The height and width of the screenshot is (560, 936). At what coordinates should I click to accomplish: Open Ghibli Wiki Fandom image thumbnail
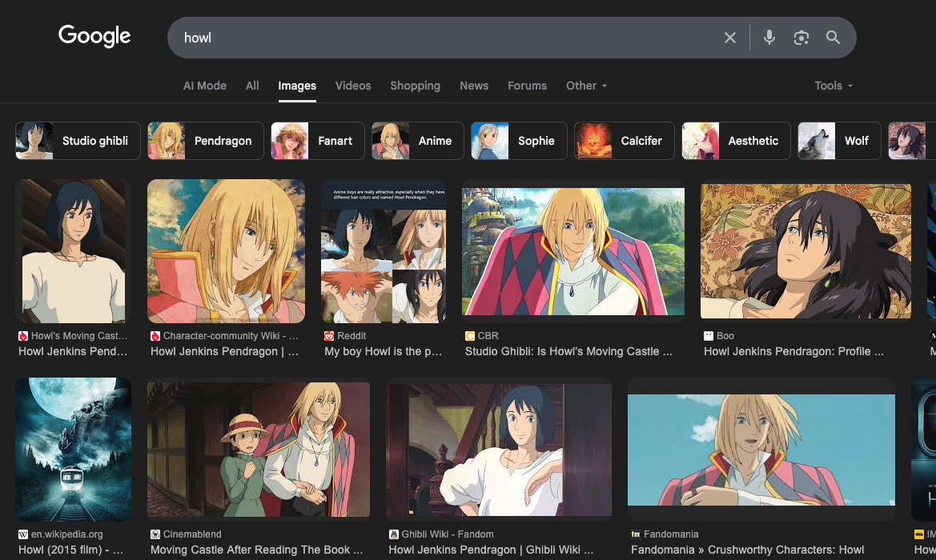(x=499, y=449)
